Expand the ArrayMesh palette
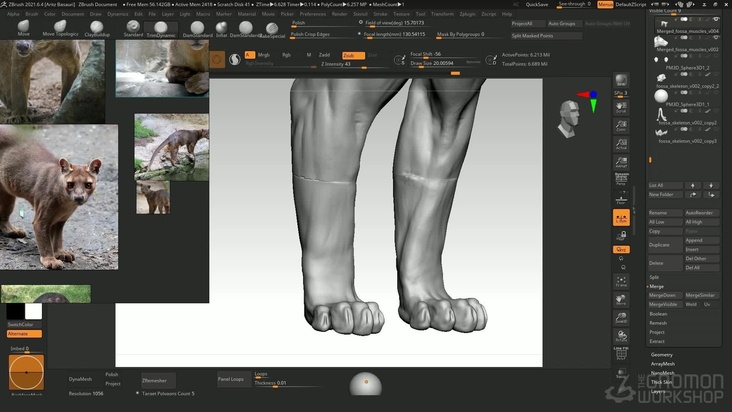Screen dimensions: 732x412 click(662, 363)
